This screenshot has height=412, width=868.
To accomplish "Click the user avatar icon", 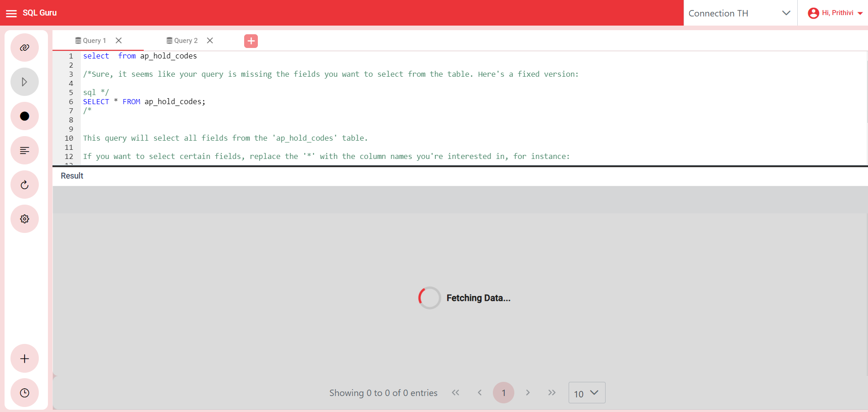I will pyautogui.click(x=813, y=13).
